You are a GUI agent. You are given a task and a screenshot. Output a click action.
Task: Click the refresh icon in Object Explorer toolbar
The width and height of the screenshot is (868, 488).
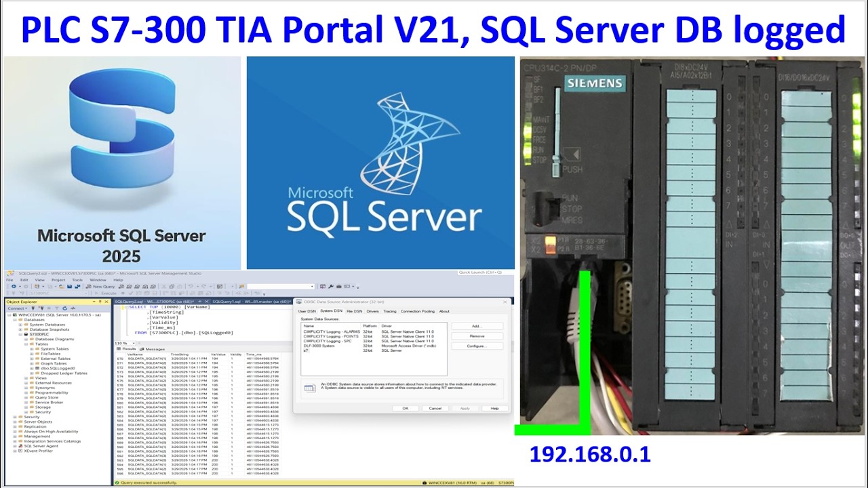[65, 308]
